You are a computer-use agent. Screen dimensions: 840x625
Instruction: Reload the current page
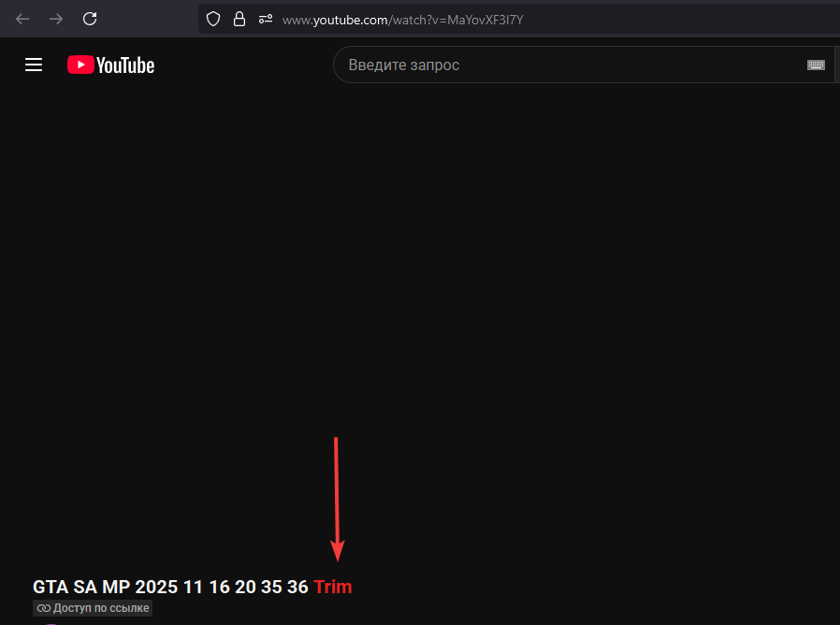pos(90,19)
